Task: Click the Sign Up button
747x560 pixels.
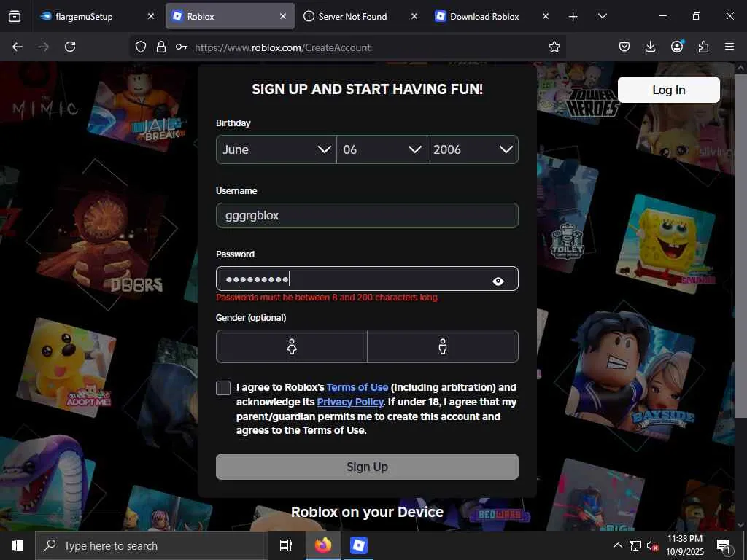Action: (x=367, y=467)
